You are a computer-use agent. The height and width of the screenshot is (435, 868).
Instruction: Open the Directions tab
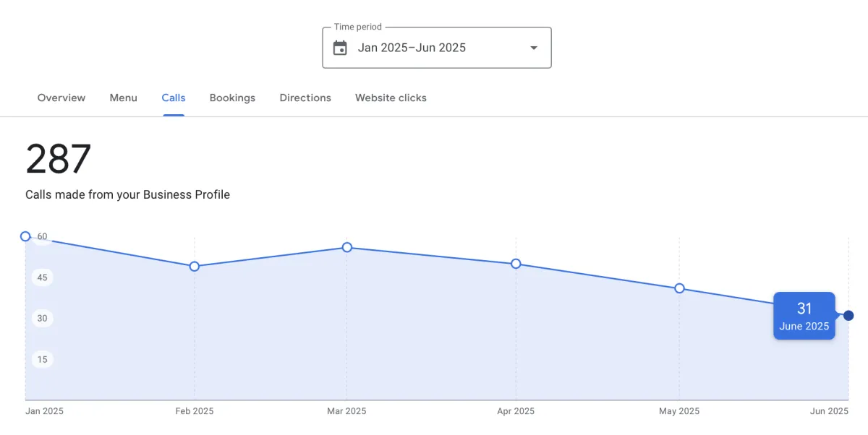coord(305,98)
